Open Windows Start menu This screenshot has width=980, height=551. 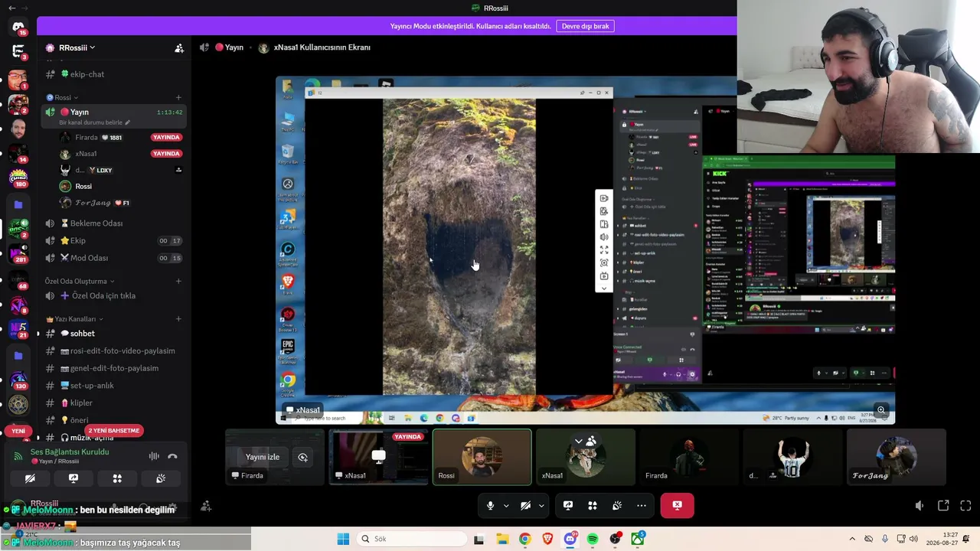coord(343,539)
